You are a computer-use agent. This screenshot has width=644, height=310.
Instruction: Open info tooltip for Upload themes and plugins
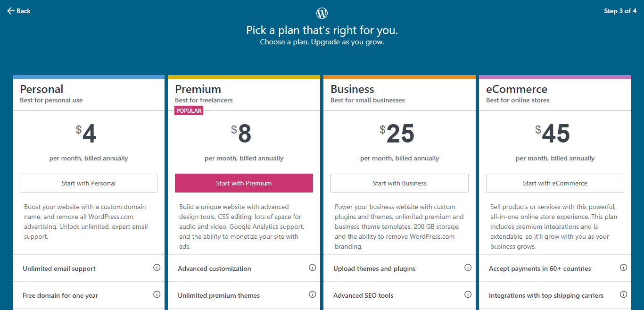[468, 267]
